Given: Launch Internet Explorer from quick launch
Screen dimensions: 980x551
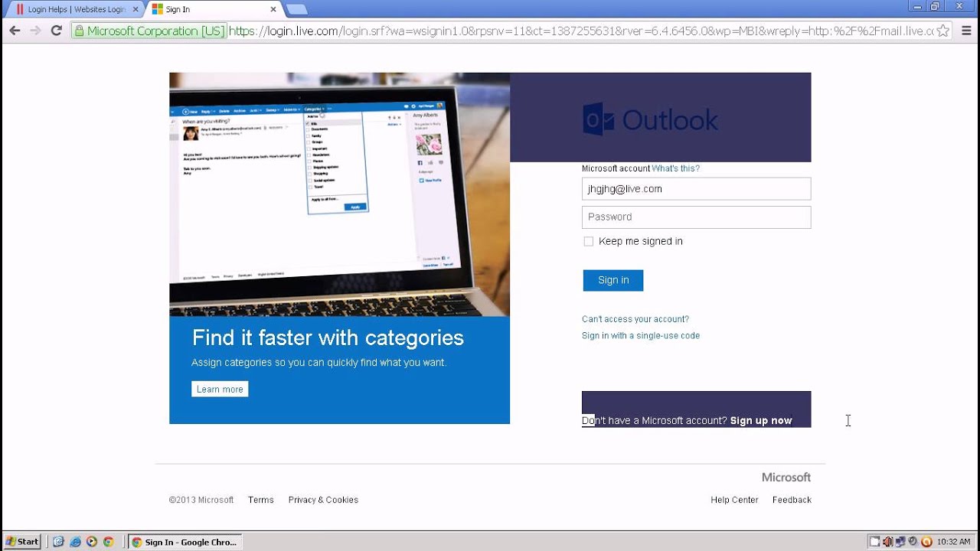Looking at the screenshot, I should 75,542.
